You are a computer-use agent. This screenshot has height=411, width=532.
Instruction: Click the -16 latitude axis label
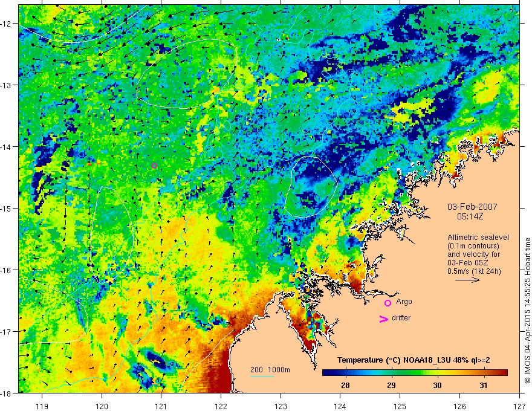click(x=7, y=270)
